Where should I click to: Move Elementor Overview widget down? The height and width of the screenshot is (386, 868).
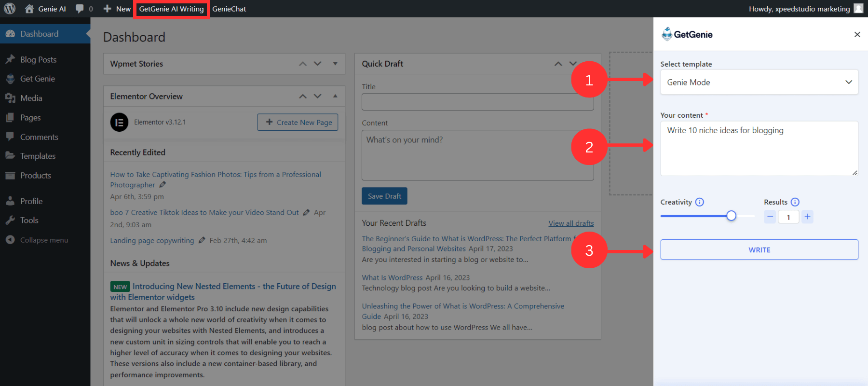click(317, 96)
